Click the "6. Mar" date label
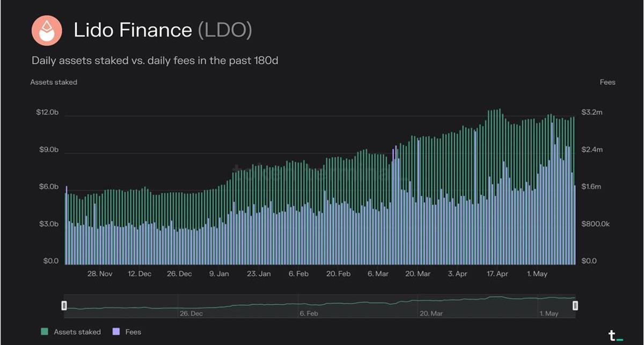The width and height of the screenshot is (644, 345). [378, 274]
